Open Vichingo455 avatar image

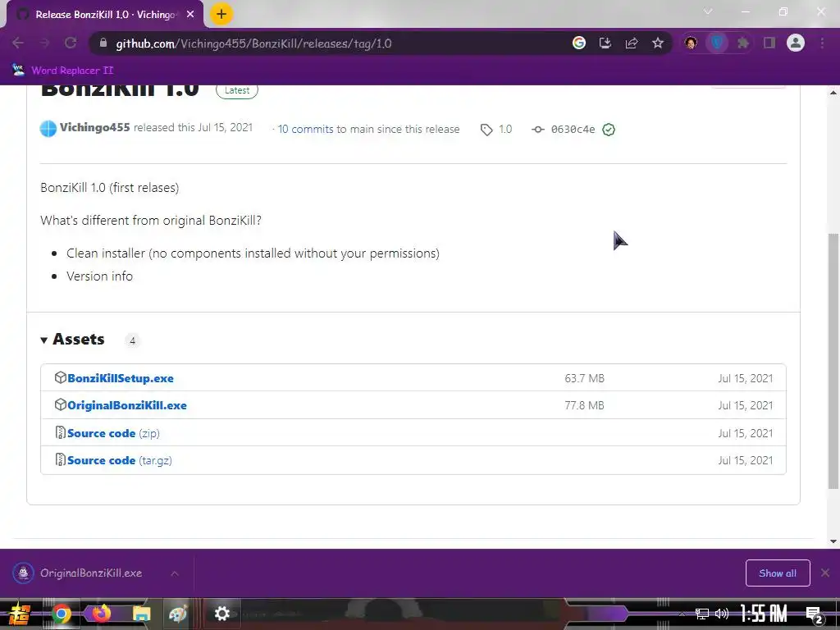tap(48, 129)
